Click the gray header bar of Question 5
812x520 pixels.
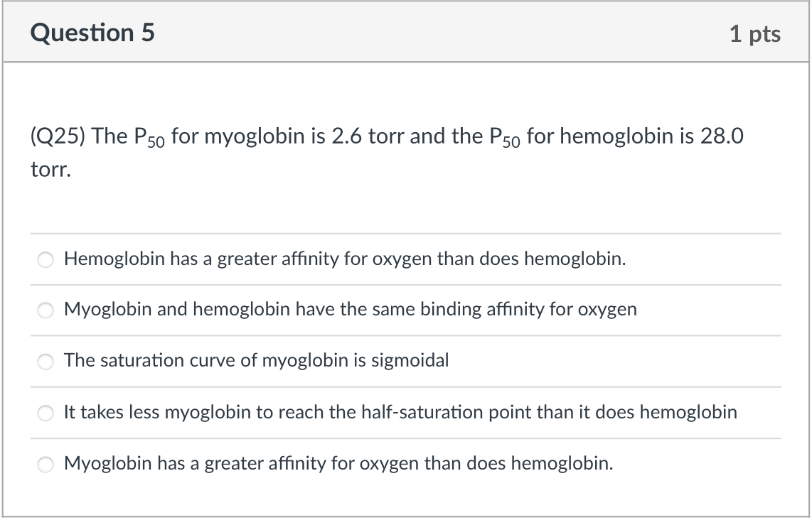[405, 32]
